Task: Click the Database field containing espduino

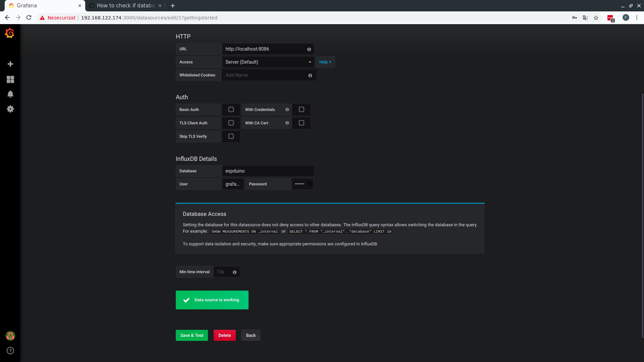Action: pos(268,171)
